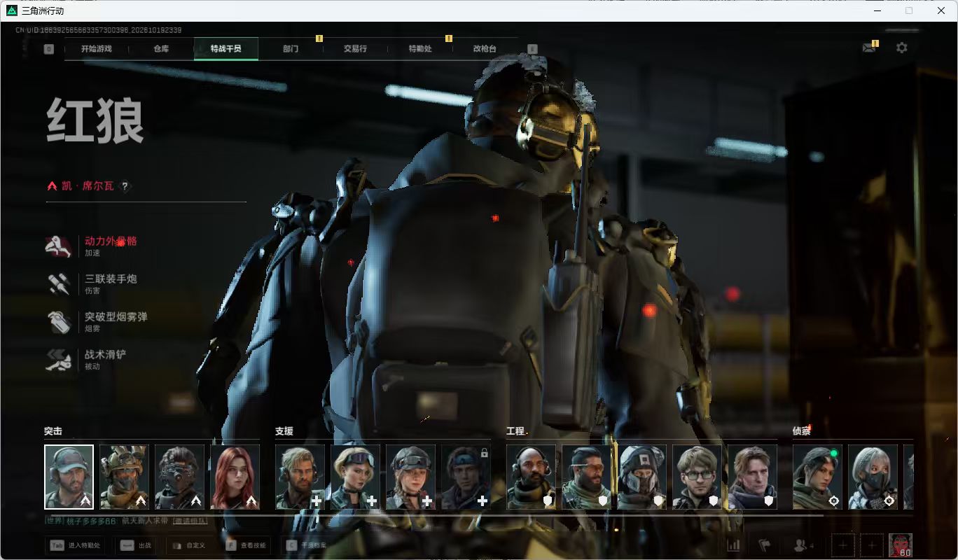Screen dimensions: 958x560
Task: Open the 自定义 customize button
Action: [x=189, y=545]
